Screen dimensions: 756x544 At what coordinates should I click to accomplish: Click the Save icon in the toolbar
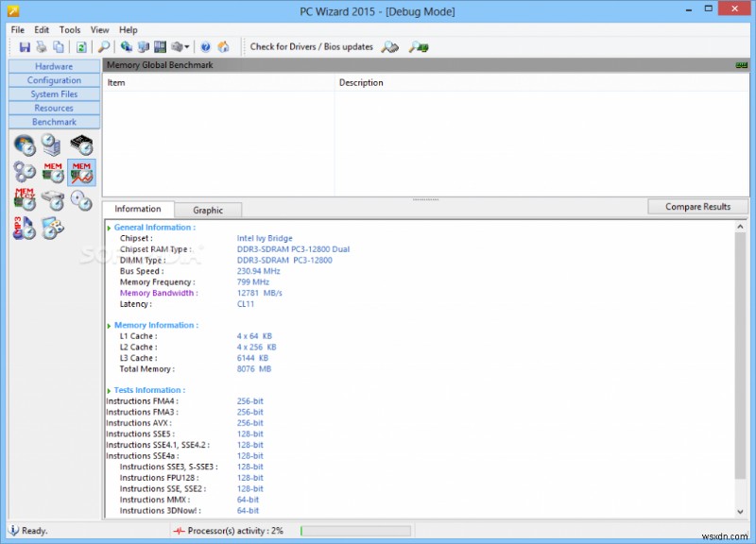[x=26, y=46]
